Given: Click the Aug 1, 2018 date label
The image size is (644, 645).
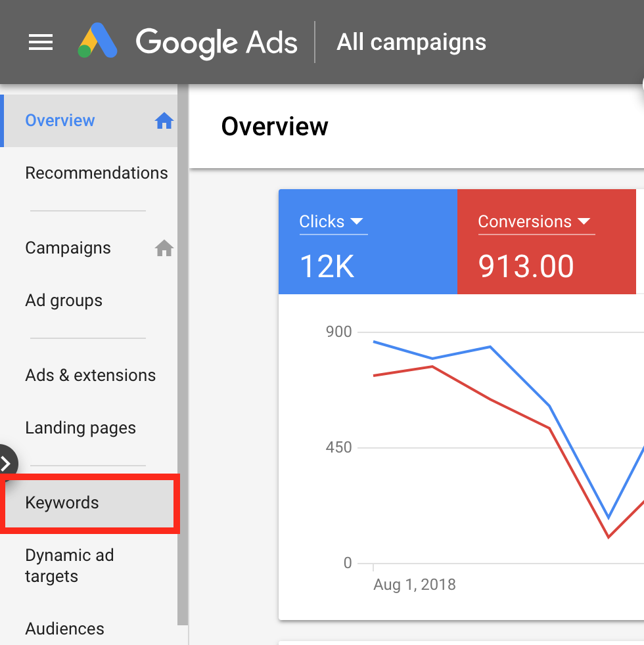Looking at the screenshot, I should pyautogui.click(x=415, y=585).
